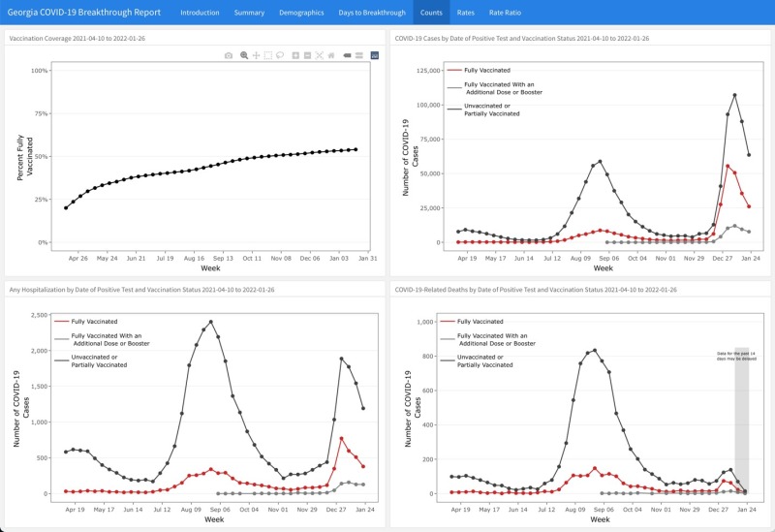Open the Introduction tab

pos(200,13)
